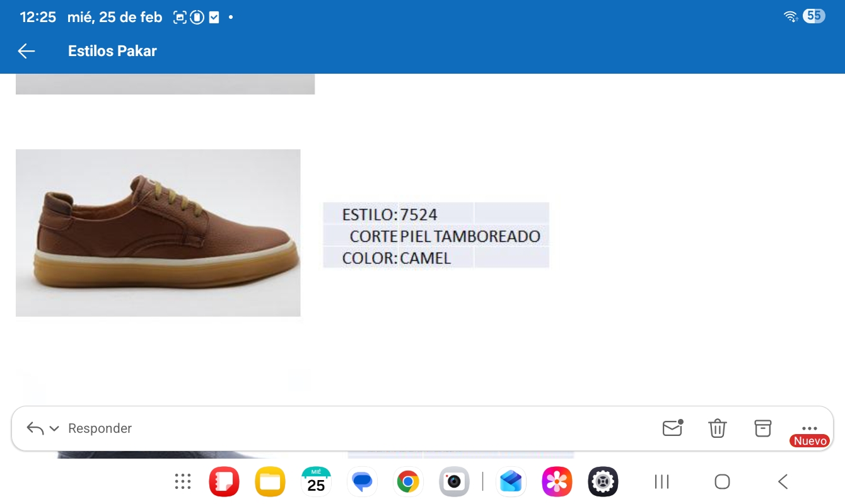845x504 pixels.
Task: Delete the email with the trash icon
Action: pyautogui.click(x=718, y=428)
